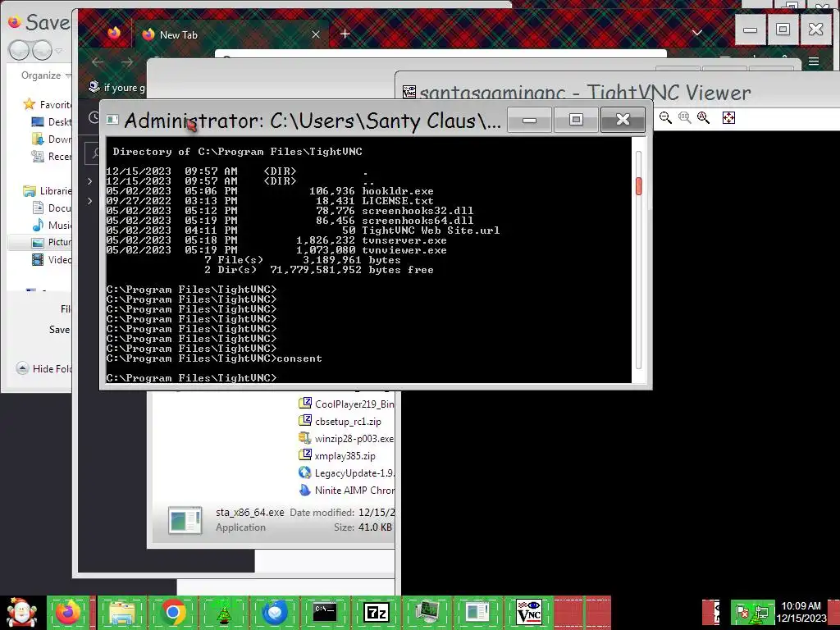Image resolution: width=840 pixels, height=630 pixels.
Task: Open Firefox from the taskbar
Action: tap(68, 612)
